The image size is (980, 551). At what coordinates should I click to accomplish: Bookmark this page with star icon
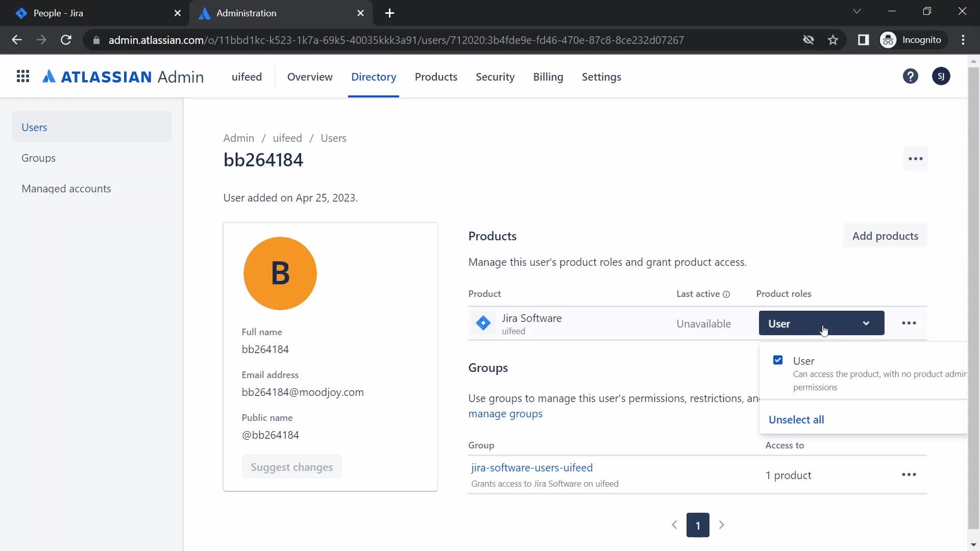coord(833,40)
